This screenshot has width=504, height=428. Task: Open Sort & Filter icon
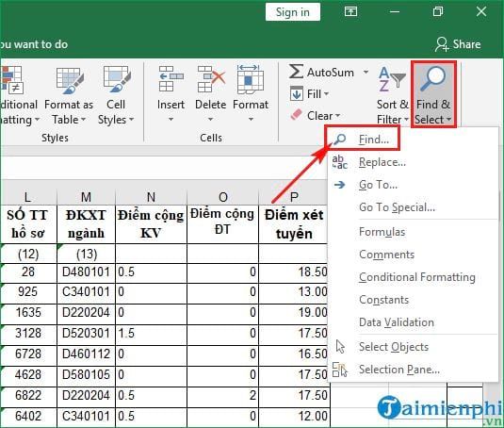(392, 79)
